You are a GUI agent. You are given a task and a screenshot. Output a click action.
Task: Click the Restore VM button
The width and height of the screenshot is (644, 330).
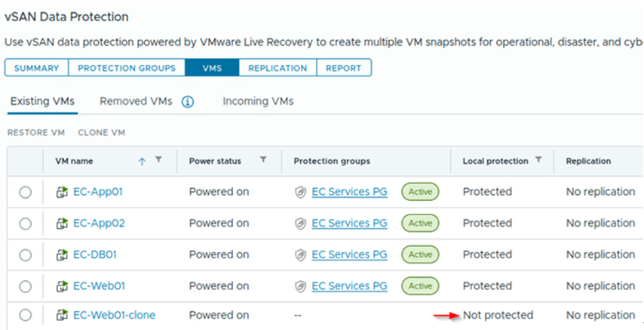[x=36, y=133]
